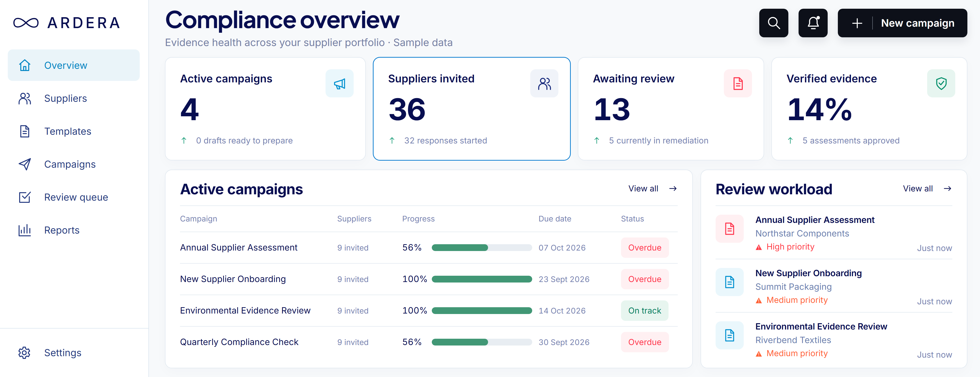The image size is (980, 377).
Task: Open New Supplier Onboarding in Review workload
Action: [833, 286]
